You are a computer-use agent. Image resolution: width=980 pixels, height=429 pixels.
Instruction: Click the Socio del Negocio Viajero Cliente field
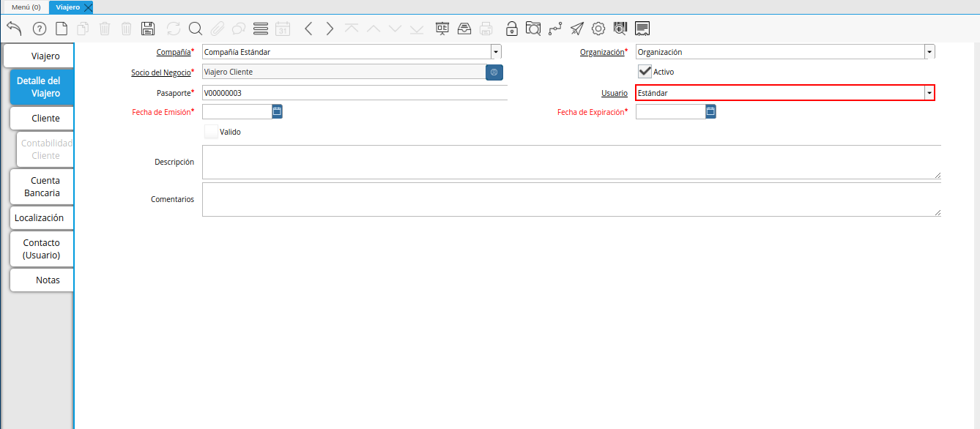pos(344,72)
